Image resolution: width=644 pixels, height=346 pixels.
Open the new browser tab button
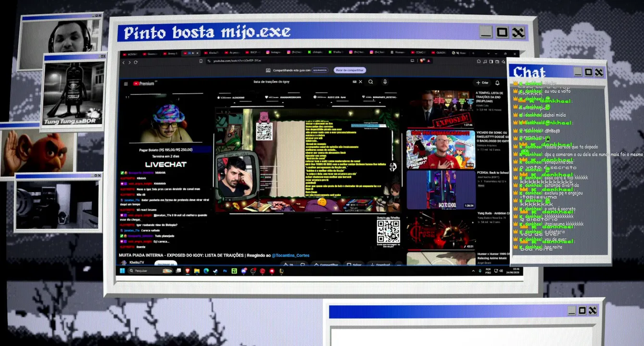(474, 53)
